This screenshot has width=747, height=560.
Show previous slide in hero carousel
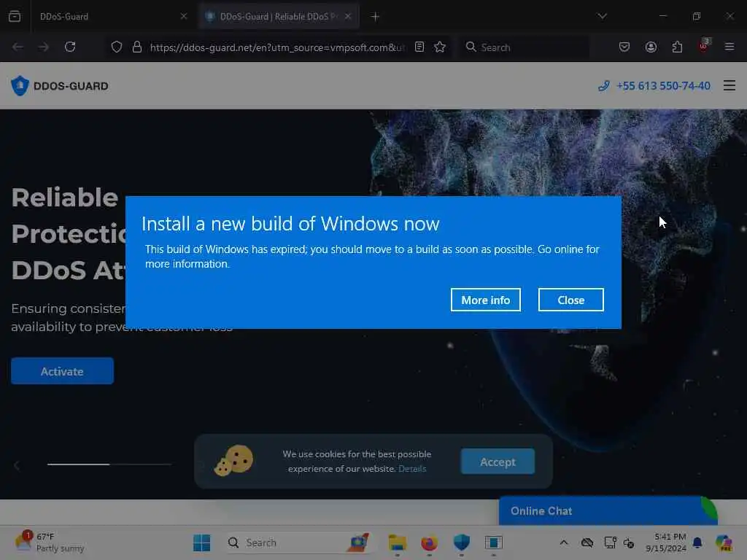(18, 465)
